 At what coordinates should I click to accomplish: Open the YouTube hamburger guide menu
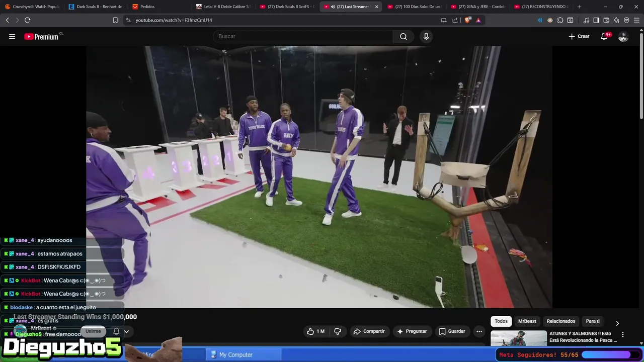pyautogui.click(x=12, y=36)
